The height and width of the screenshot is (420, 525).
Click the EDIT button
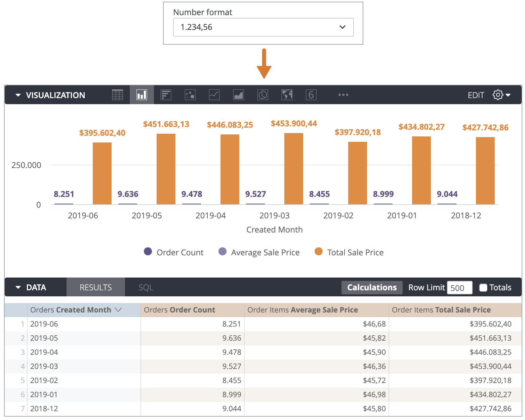click(476, 95)
